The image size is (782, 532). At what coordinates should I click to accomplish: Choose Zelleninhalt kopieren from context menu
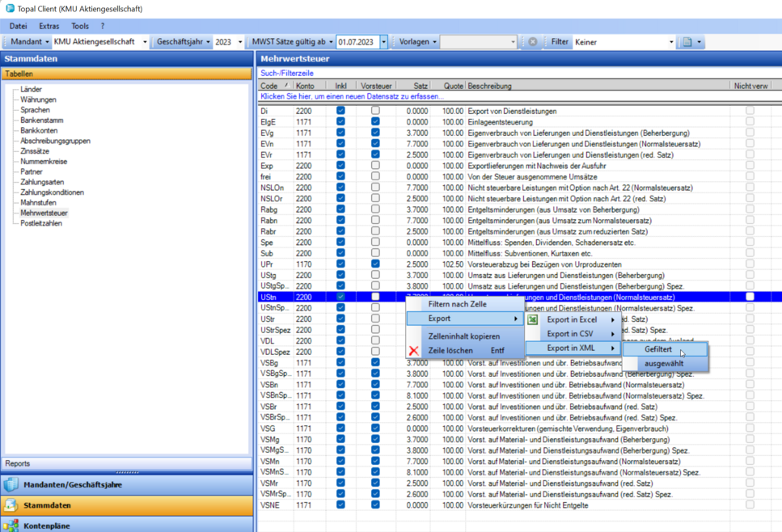point(463,336)
